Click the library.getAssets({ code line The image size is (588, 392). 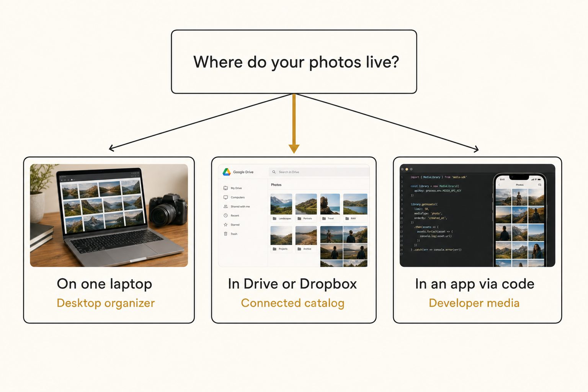coord(424,204)
